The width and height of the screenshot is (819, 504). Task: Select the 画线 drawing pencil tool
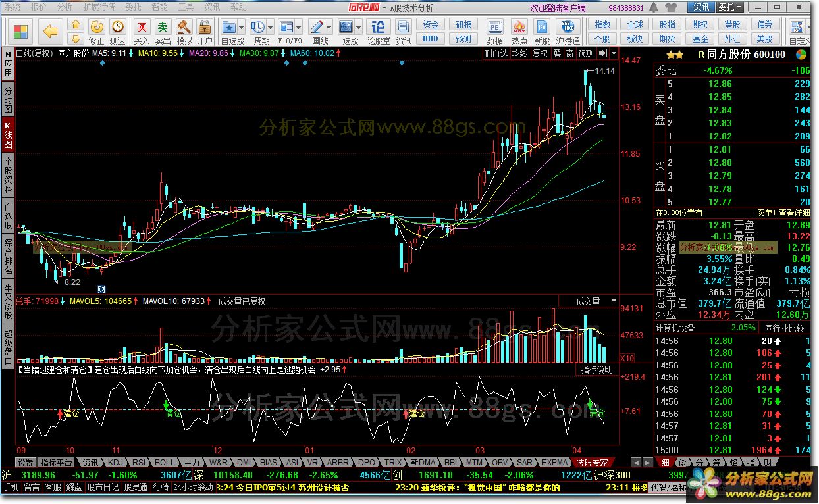(317, 27)
